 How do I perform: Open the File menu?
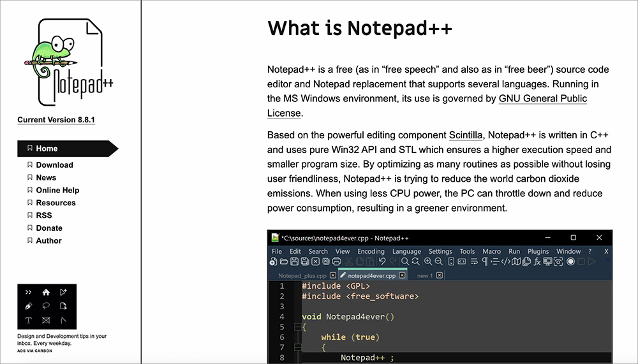277,251
